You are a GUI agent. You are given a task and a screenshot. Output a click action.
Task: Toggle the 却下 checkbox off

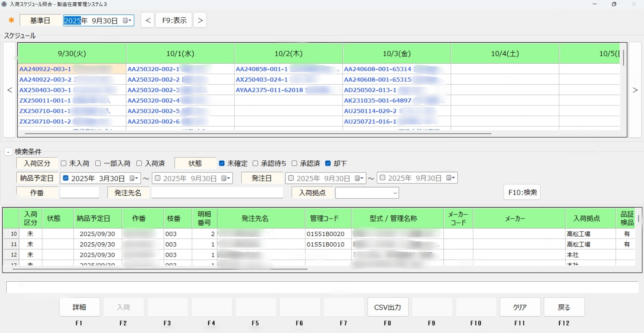pos(328,163)
